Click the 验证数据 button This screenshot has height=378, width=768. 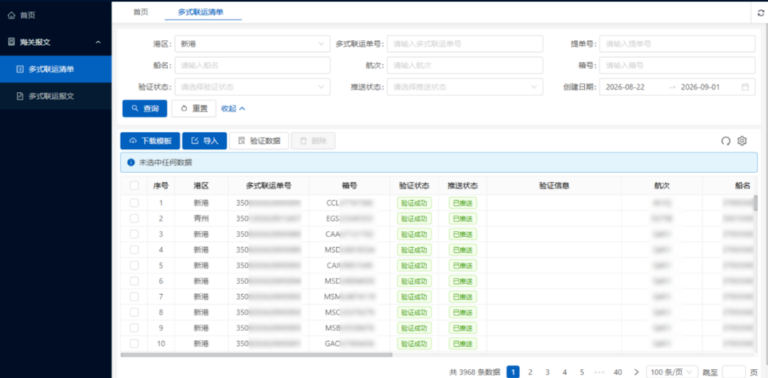point(259,141)
